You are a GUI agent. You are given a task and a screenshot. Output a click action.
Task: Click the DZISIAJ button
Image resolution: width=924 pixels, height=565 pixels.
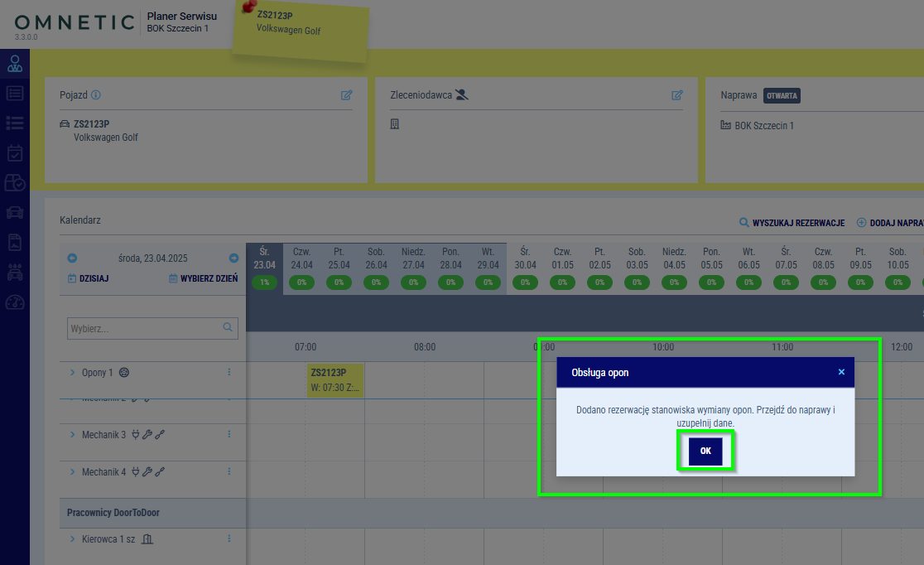coord(89,278)
